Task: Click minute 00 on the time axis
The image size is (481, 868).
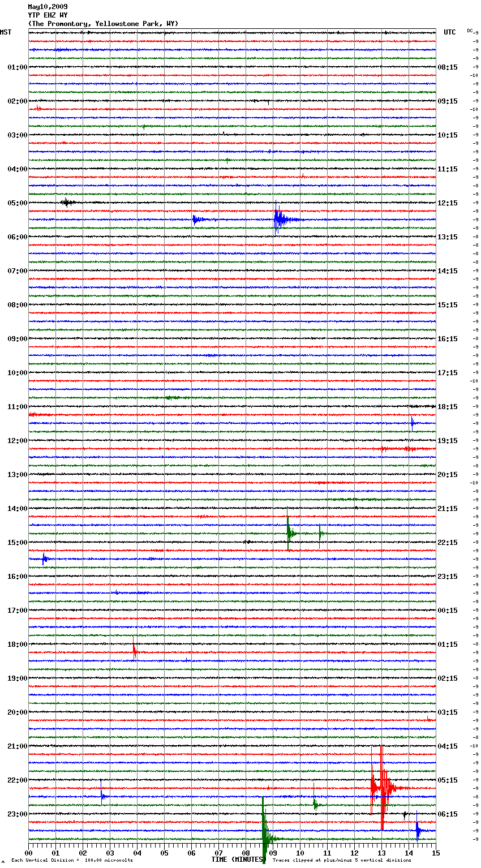Action: (28, 853)
